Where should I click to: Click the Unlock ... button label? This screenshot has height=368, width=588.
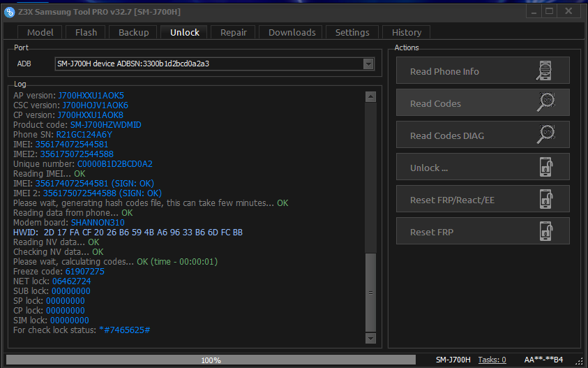tap(429, 168)
